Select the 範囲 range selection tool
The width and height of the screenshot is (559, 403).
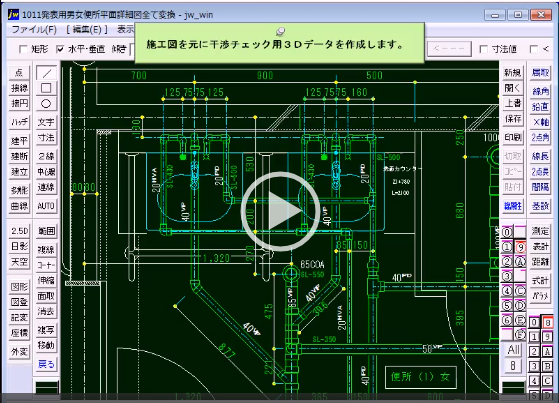46,231
